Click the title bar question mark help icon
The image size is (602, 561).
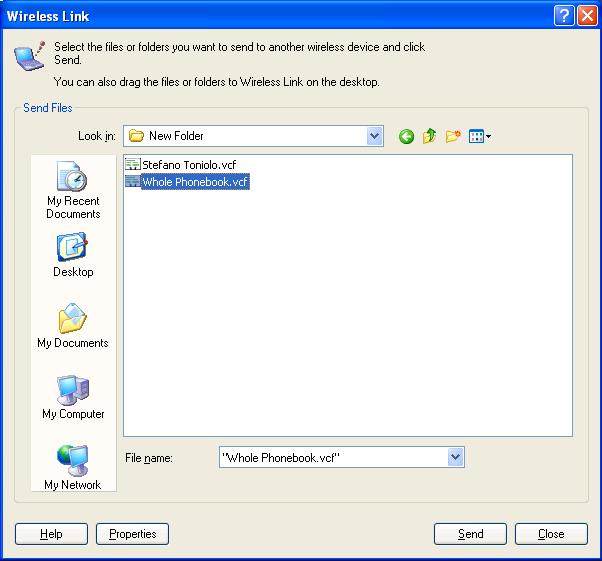[564, 15]
